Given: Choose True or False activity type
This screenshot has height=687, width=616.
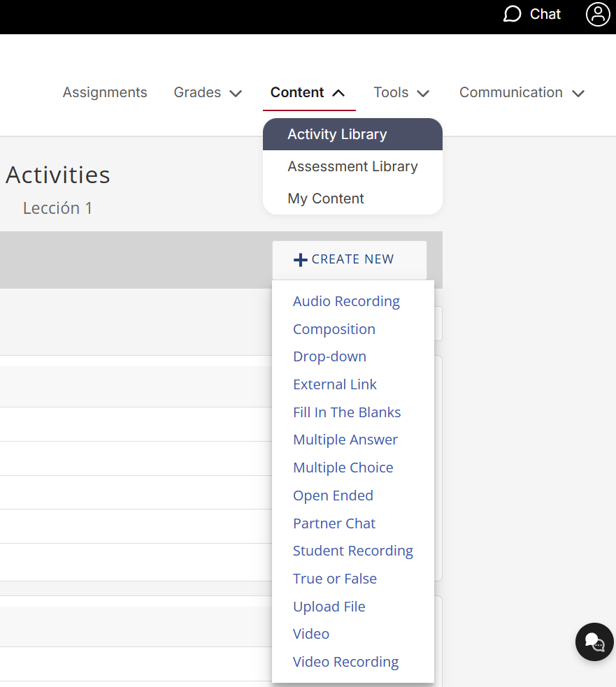Looking at the screenshot, I should [x=334, y=579].
